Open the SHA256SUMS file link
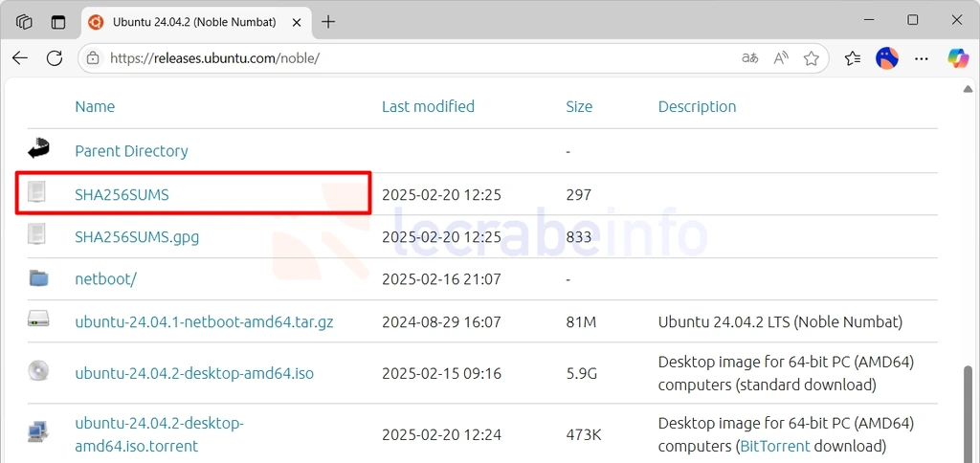The height and width of the screenshot is (463, 980). click(x=122, y=195)
